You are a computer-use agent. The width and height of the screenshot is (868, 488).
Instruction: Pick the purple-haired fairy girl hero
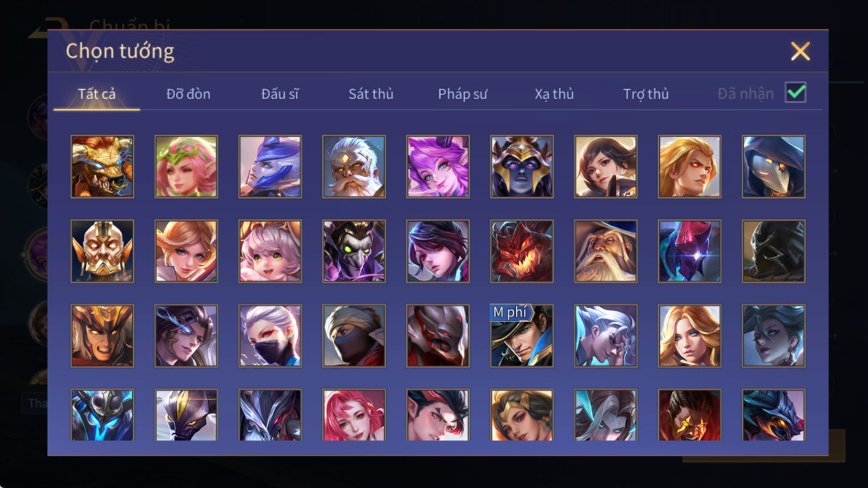438,166
